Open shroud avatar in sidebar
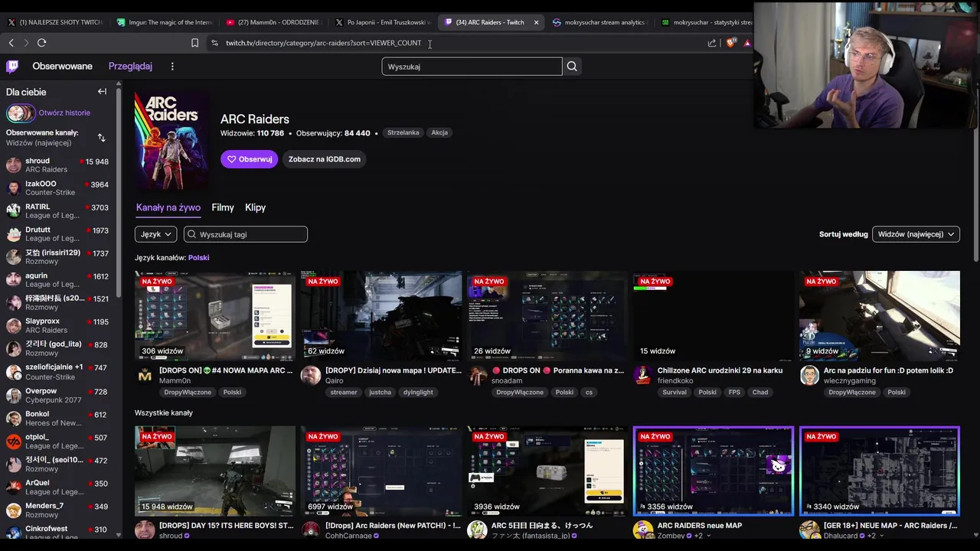The height and width of the screenshot is (551, 980). click(x=14, y=165)
